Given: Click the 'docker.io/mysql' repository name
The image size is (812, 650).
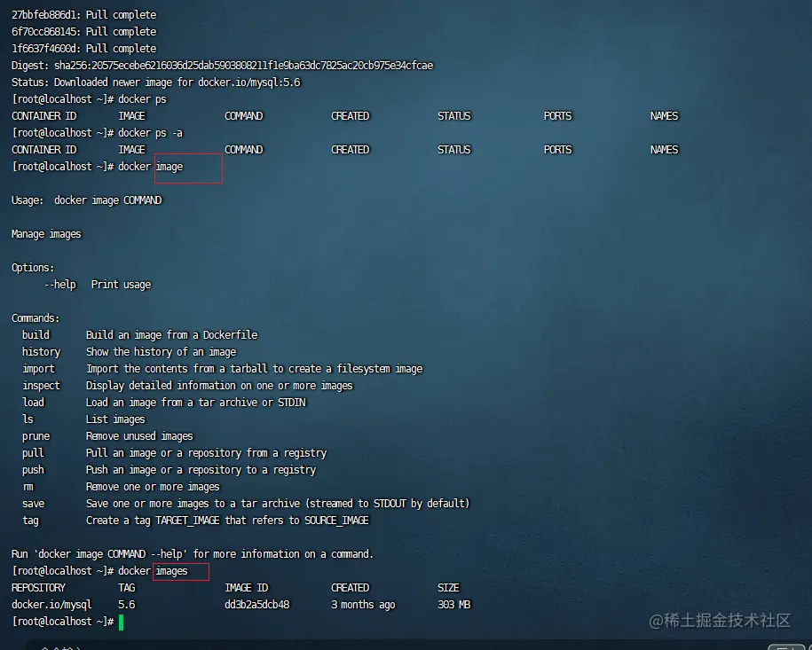Looking at the screenshot, I should tap(51, 605).
